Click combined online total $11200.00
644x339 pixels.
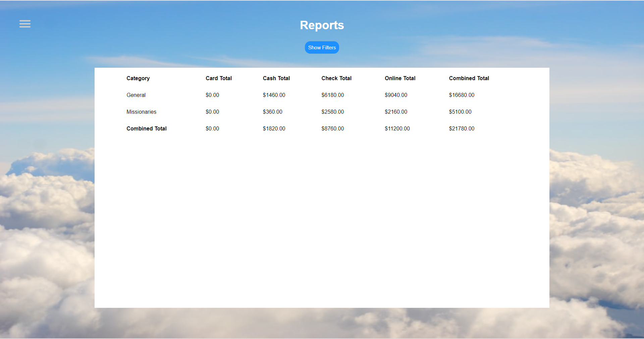pyautogui.click(x=397, y=128)
